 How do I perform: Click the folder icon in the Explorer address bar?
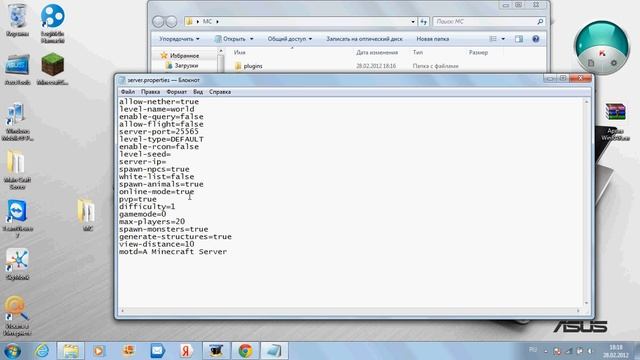[x=189, y=22]
